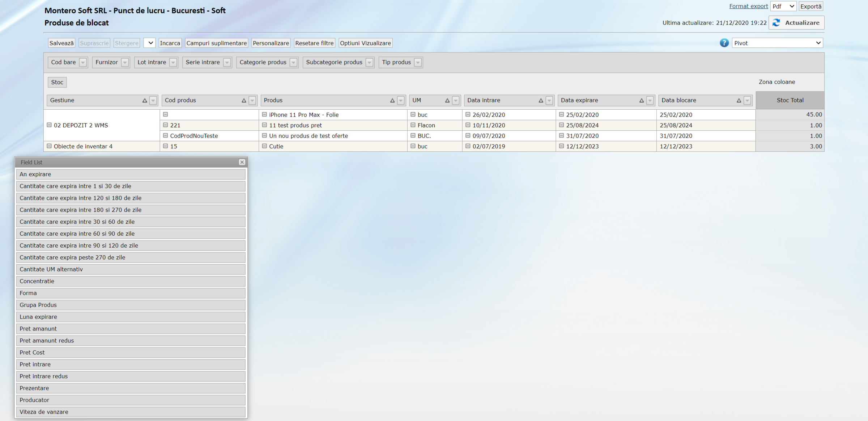Open filter arrow on Cod produs header

click(252, 101)
